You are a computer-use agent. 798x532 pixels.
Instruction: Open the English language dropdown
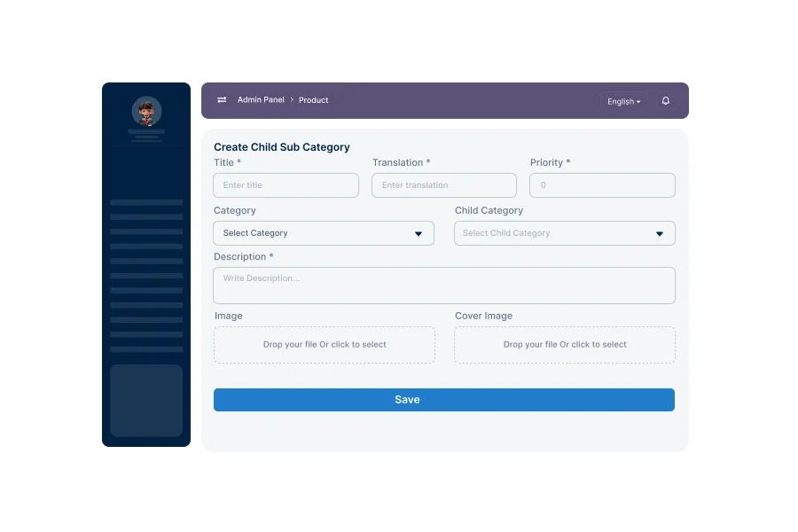[x=623, y=101]
